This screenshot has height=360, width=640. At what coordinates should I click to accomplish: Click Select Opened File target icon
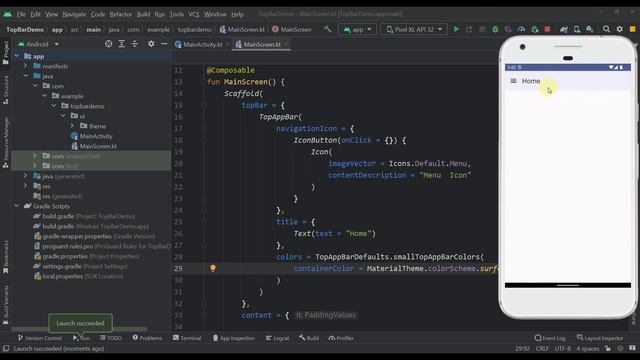tap(109, 44)
